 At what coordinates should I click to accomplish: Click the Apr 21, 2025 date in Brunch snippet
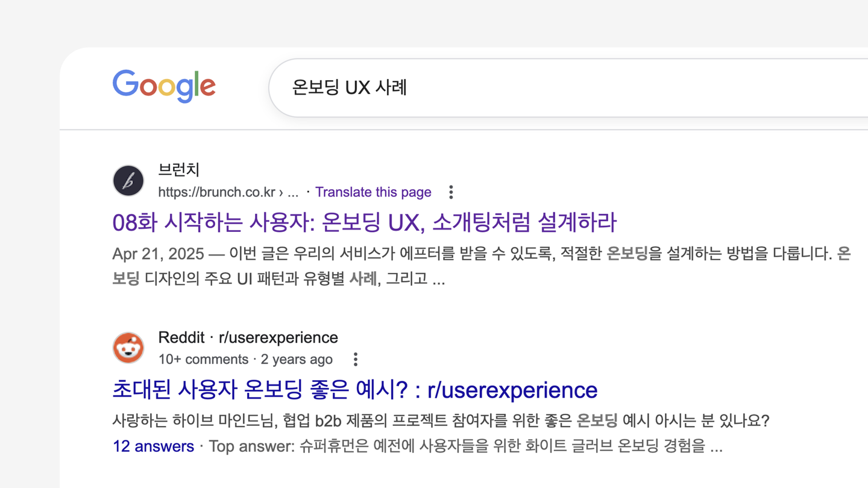click(159, 254)
